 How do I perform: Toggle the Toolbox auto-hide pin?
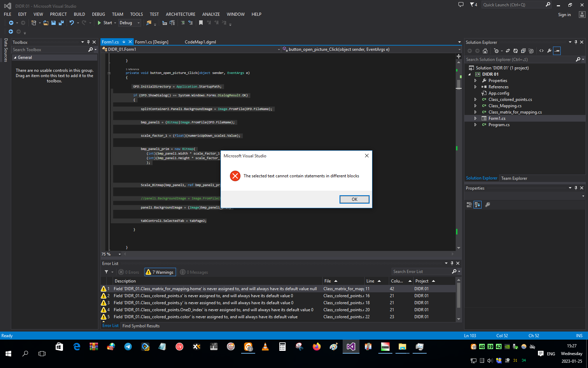88,42
